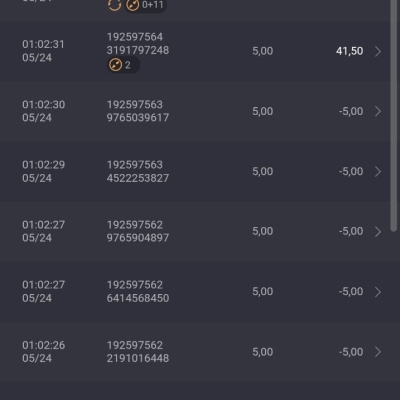Click the orange badge icon labeled 2
Screen dimensions: 400x400
tap(116, 65)
